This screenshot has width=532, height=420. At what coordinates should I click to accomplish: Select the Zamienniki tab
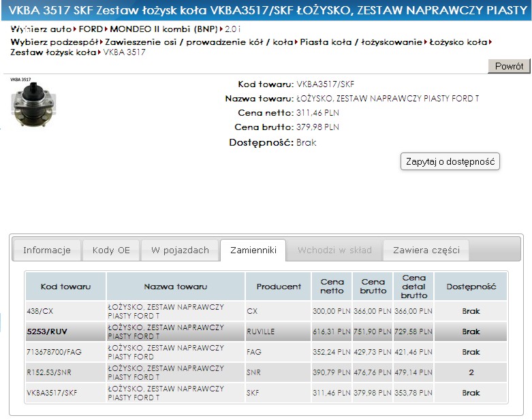tap(253, 251)
